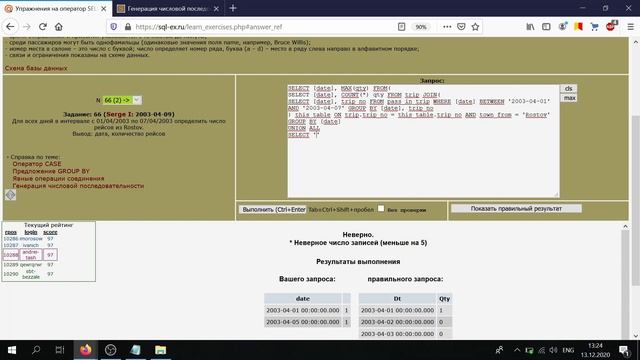Select rating row for andrei-tash
Viewport: 640px width, 360px height.
pyautogui.click(x=30, y=255)
